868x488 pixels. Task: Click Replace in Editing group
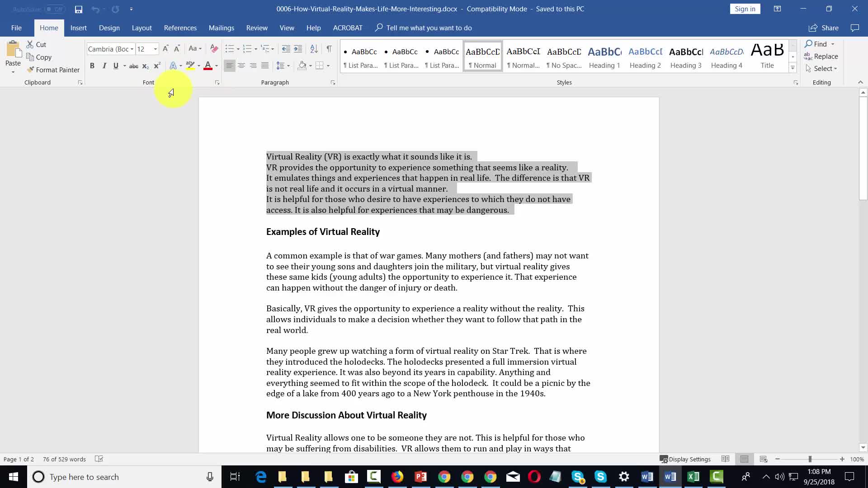[x=821, y=56]
